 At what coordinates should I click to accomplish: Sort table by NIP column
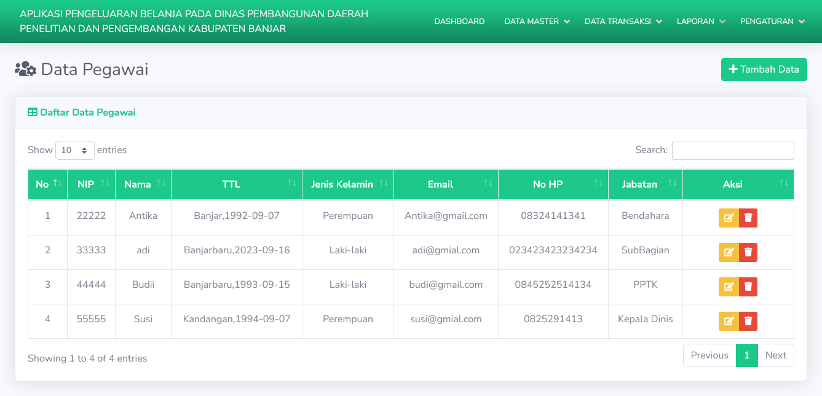pyautogui.click(x=92, y=184)
